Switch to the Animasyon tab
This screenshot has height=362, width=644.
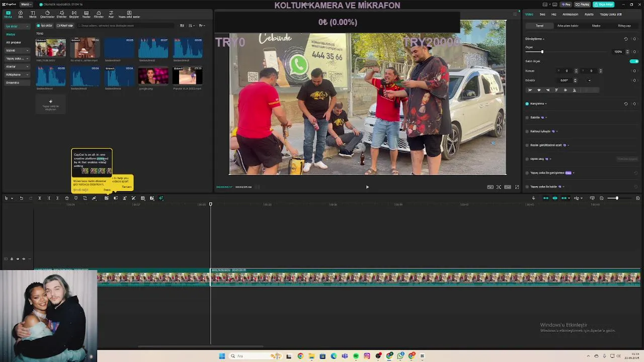coord(571,14)
